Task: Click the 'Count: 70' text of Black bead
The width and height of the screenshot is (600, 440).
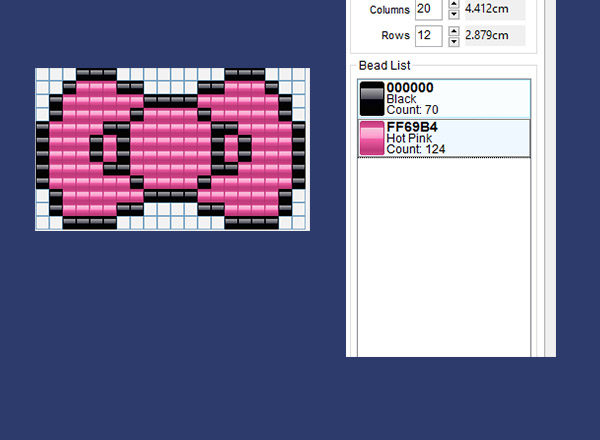Action: click(412, 110)
